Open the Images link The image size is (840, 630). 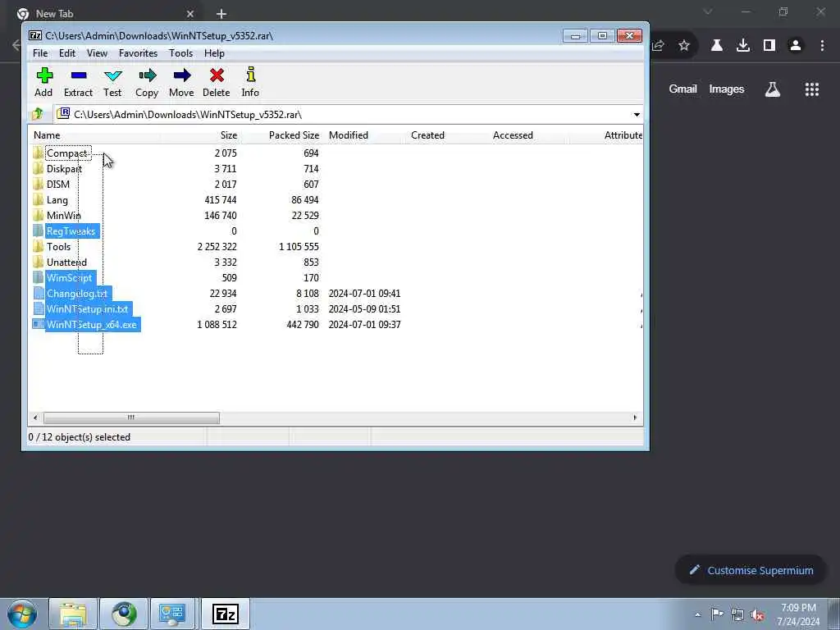(x=727, y=89)
